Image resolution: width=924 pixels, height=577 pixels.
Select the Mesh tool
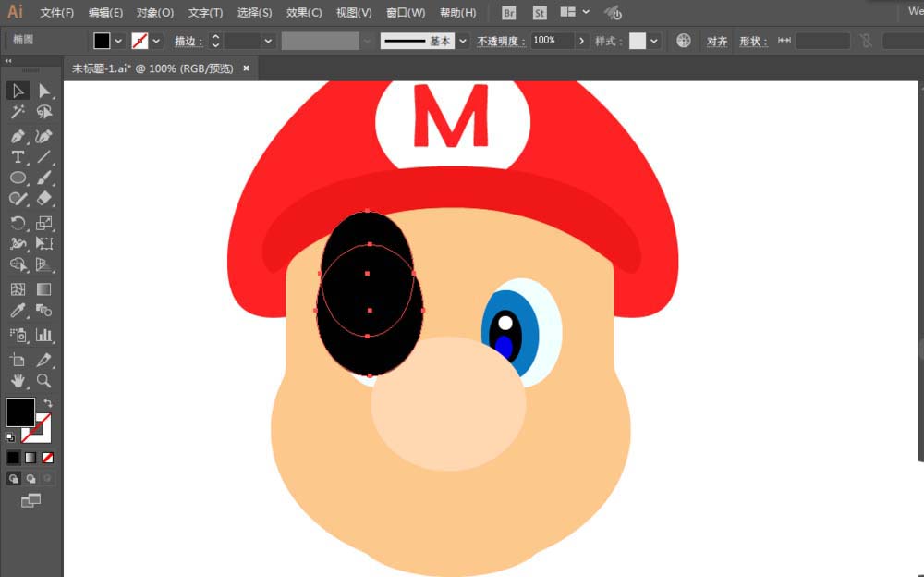click(x=18, y=289)
